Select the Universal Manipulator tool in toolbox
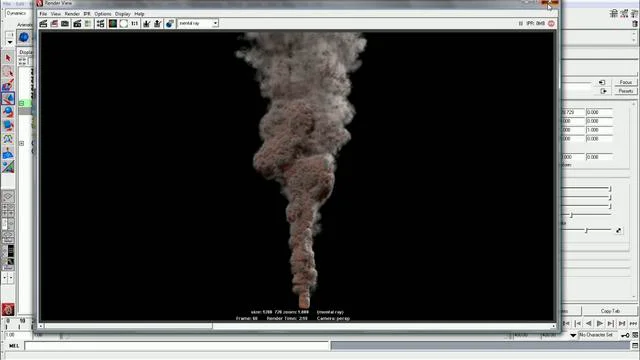 [x=8, y=139]
